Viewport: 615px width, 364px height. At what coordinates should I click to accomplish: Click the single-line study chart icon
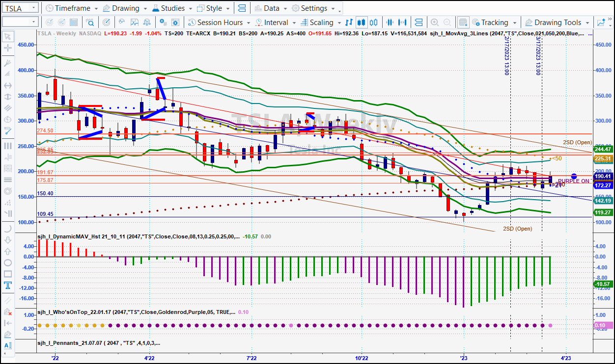coord(121,22)
